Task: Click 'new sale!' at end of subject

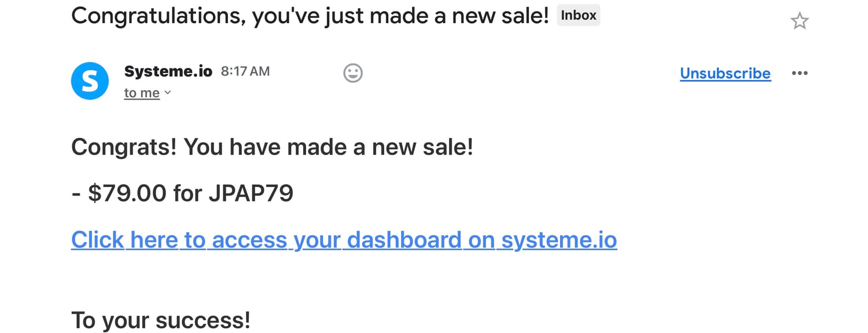Action: coord(501,16)
